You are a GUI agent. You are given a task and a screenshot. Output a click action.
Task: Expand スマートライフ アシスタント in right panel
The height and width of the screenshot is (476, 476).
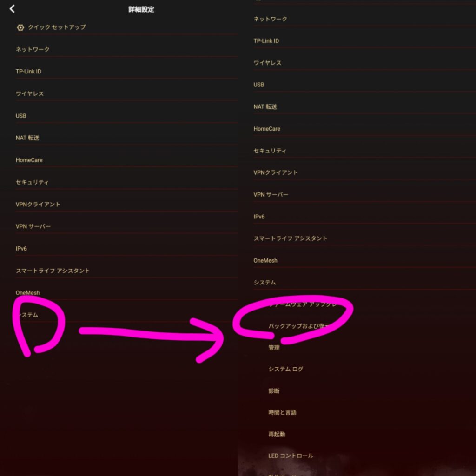(x=364, y=238)
